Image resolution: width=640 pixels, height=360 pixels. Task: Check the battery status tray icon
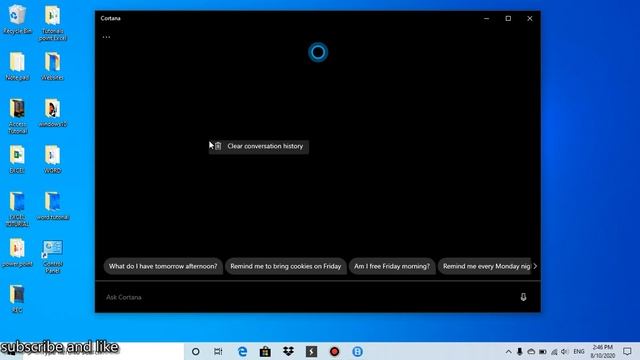pyautogui.click(x=542, y=351)
